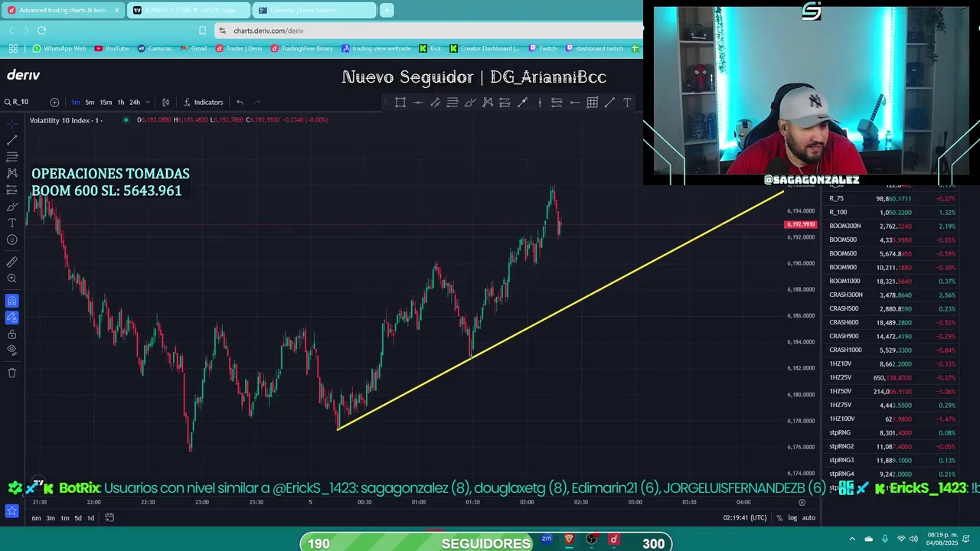
Task: Open the timezone 02:19:41 (UTC) menu
Action: [x=745, y=518]
